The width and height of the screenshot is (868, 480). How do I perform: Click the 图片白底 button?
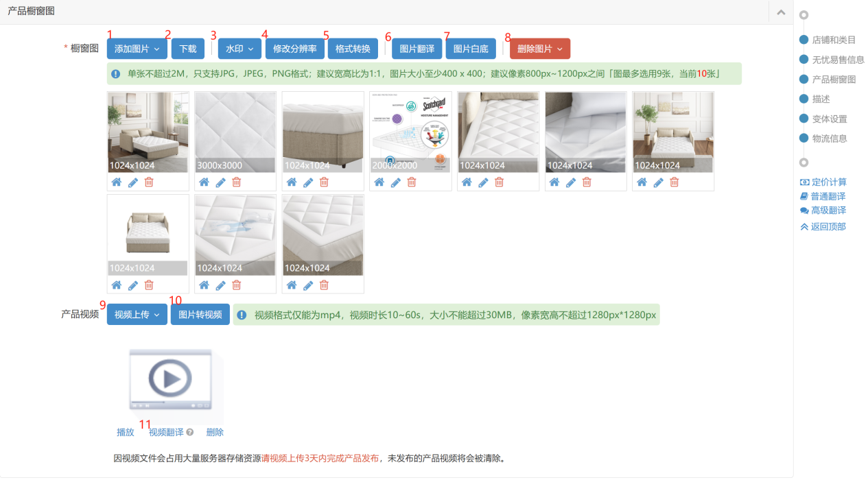[x=471, y=49]
